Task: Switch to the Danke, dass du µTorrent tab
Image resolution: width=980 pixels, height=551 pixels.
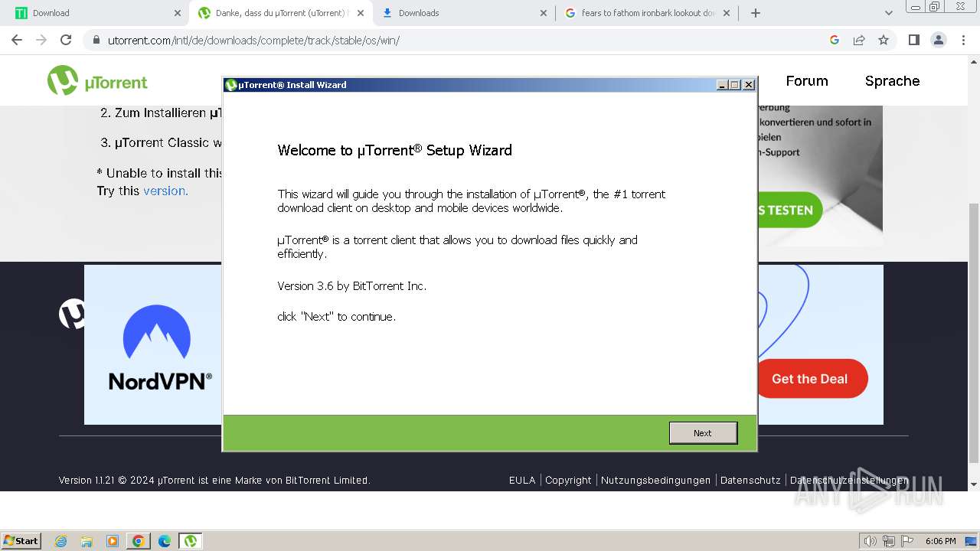Action: coord(281,13)
